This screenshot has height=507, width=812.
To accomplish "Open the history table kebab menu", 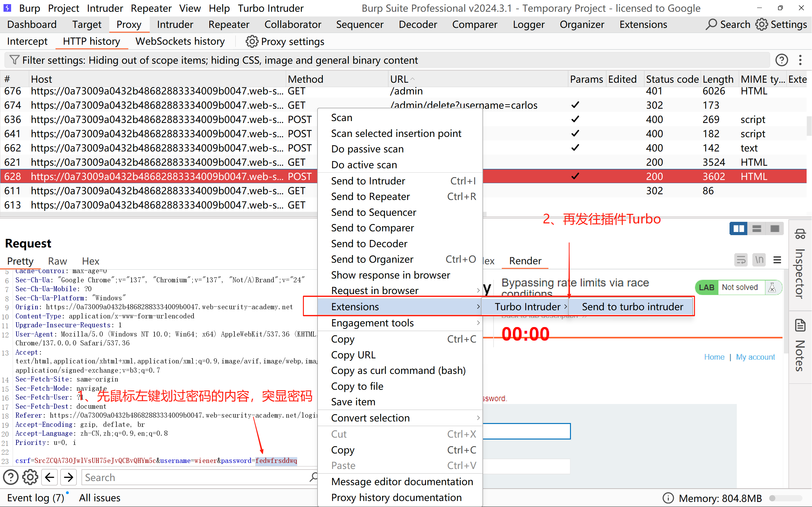I will (800, 60).
